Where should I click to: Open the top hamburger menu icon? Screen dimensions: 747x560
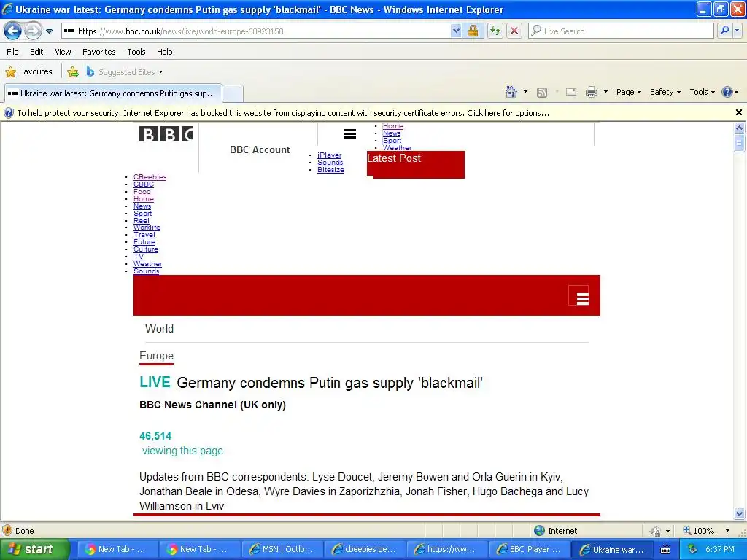tap(350, 134)
